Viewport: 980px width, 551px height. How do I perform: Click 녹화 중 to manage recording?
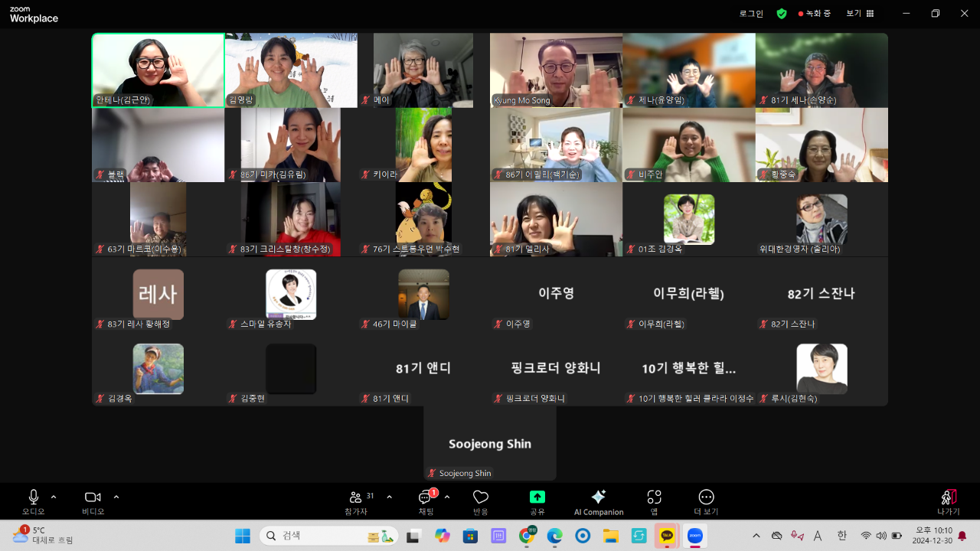(x=814, y=13)
